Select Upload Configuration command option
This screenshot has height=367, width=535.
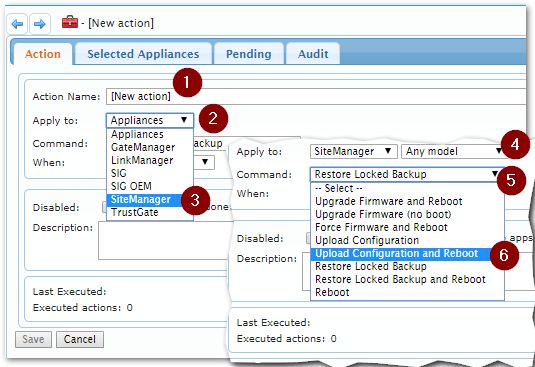point(407,240)
